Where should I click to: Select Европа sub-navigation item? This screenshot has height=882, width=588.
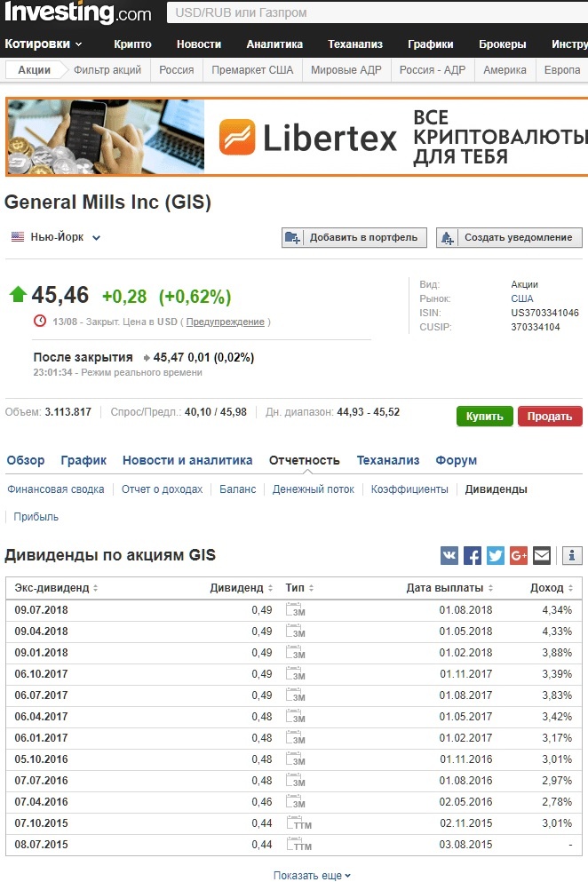coord(562,70)
